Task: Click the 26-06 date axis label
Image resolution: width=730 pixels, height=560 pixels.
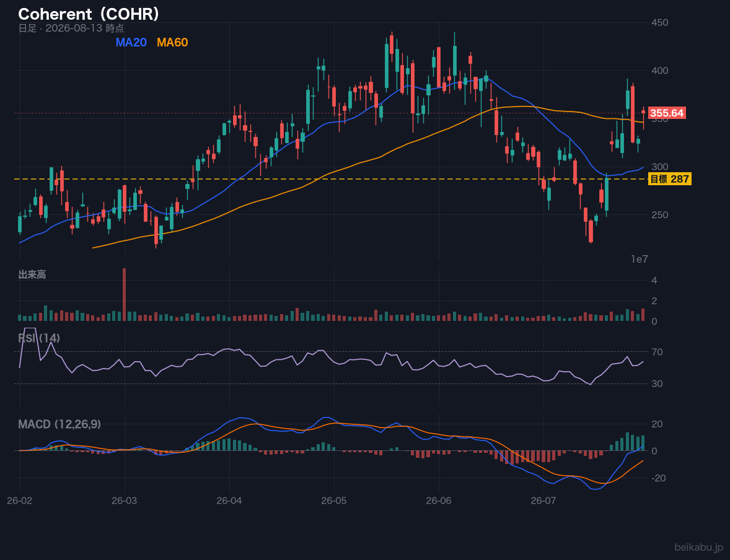Action: 439,501
